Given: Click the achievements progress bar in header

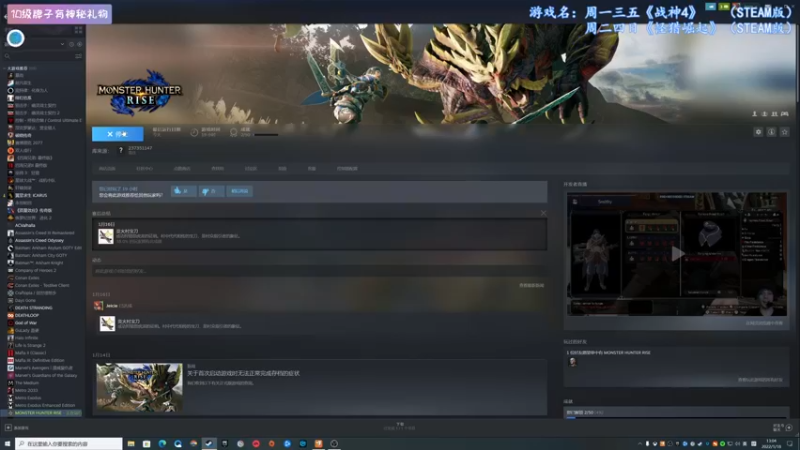Looking at the screenshot, I should (266, 135).
